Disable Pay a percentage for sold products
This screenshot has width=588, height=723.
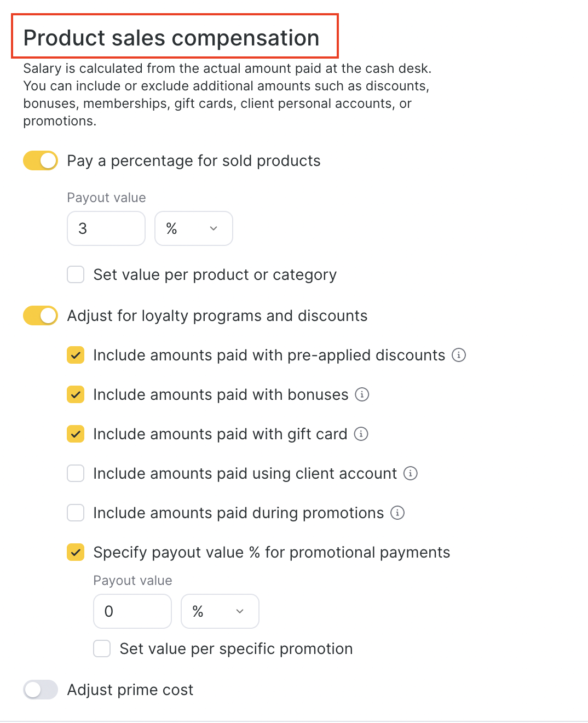tap(41, 160)
